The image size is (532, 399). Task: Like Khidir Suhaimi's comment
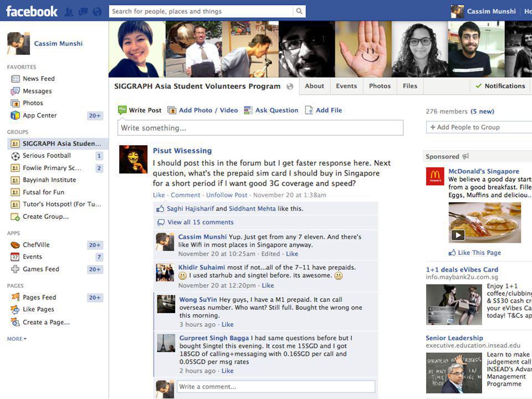[268, 285]
